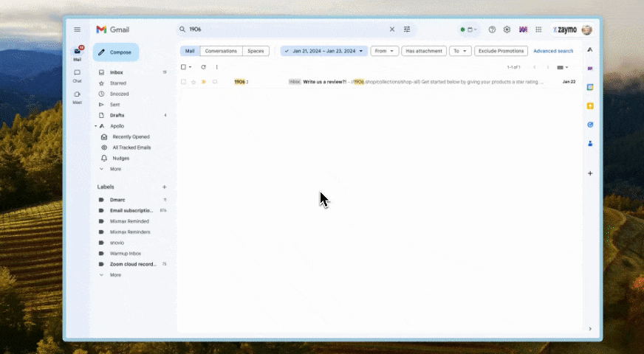Select the Spaces tab
644x354 pixels.
pyautogui.click(x=256, y=51)
